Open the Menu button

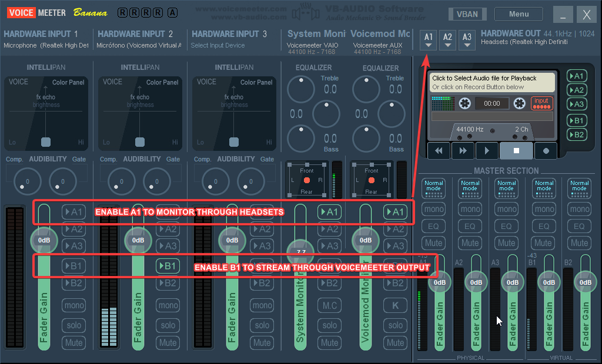[x=519, y=14]
